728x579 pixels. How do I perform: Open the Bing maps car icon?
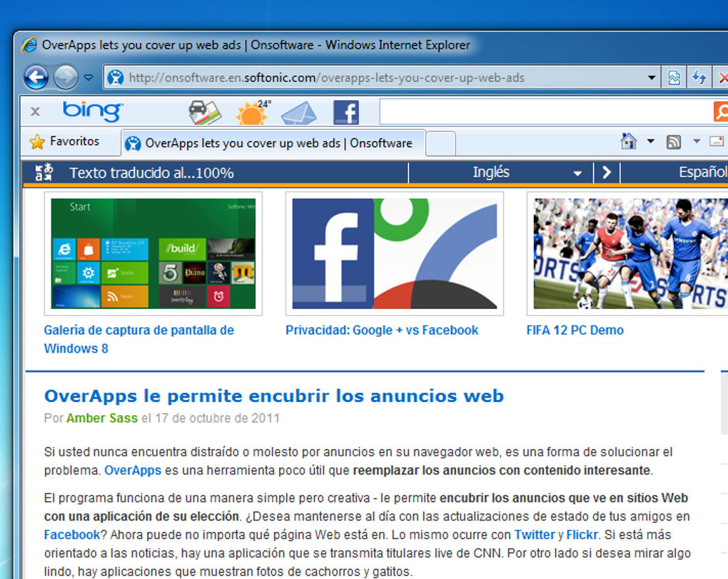point(205,112)
